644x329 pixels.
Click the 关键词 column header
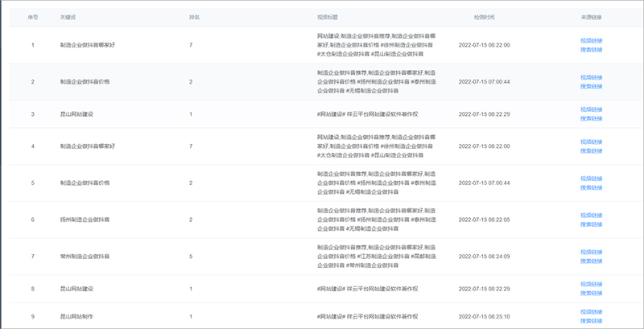tap(68, 18)
